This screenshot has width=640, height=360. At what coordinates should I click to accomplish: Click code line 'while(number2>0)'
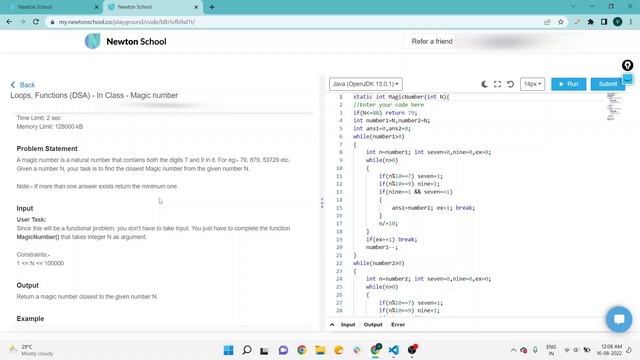[x=379, y=263]
